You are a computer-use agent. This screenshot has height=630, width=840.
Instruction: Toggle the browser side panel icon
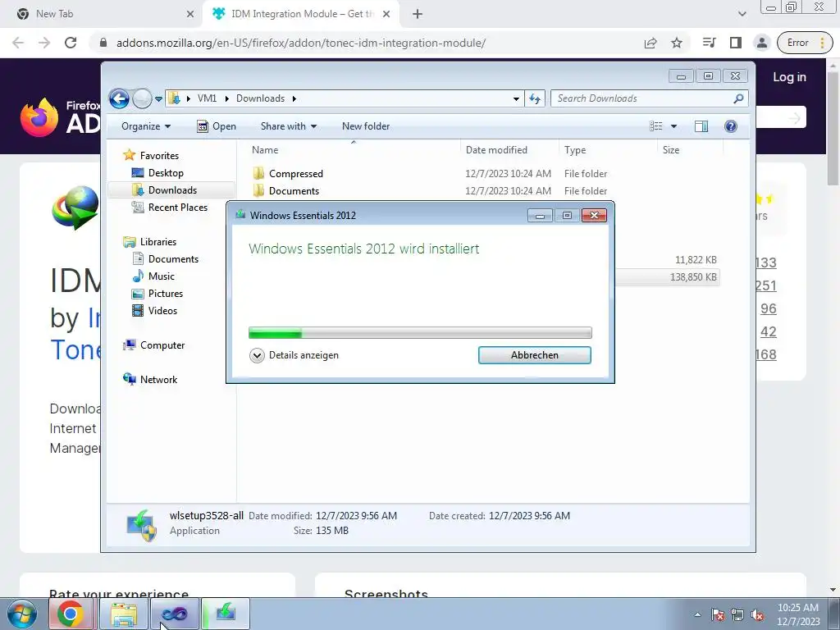tap(736, 43)
